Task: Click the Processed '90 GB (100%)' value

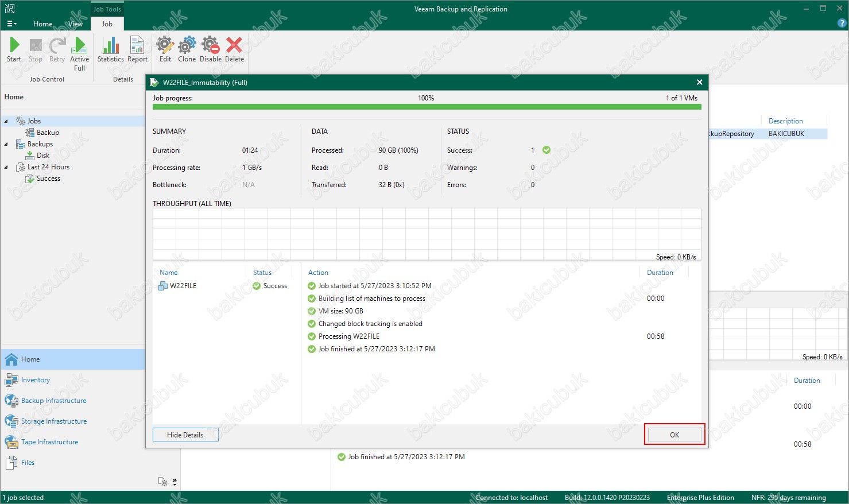Action: click(398, 150)
